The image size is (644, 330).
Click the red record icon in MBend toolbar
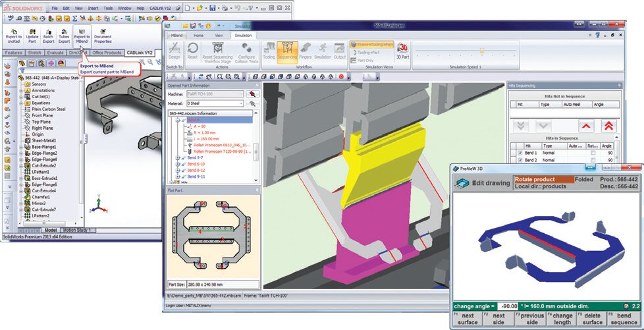coord(341,76)
